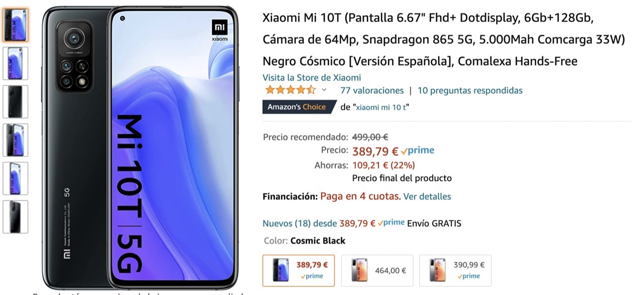
Task: View 10 preguntas respondidas
Action: click(x=470, y=91)
